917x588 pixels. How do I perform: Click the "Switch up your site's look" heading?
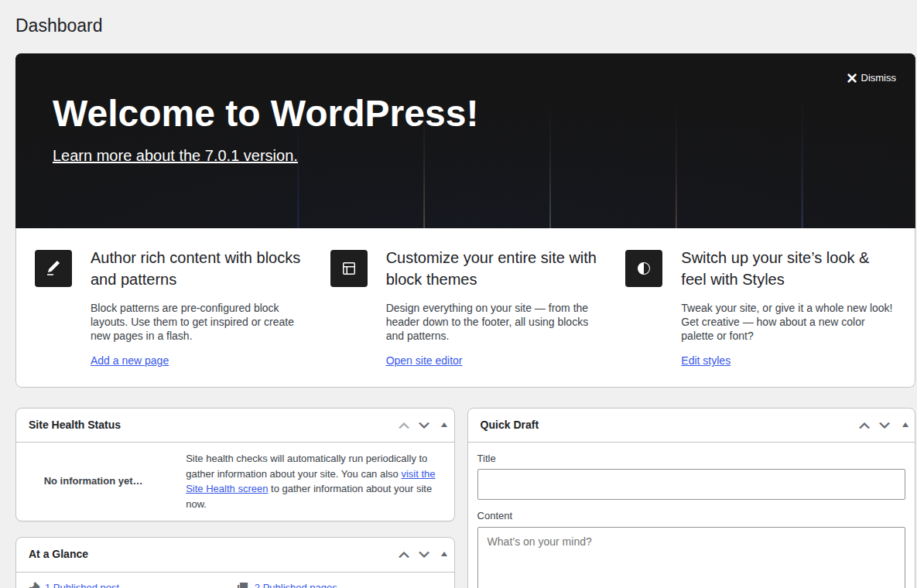775,268
